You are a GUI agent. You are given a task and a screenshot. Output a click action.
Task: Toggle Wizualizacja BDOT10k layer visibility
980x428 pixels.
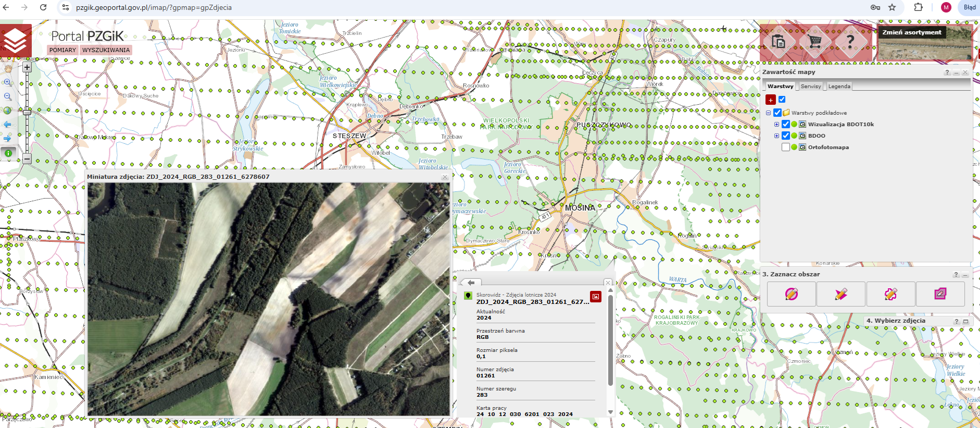[x=786, y=124]
